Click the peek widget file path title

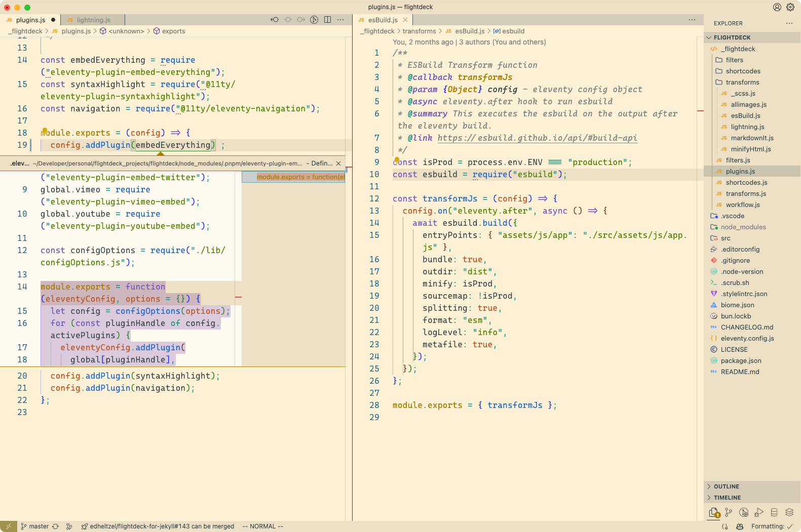point(167,163)
